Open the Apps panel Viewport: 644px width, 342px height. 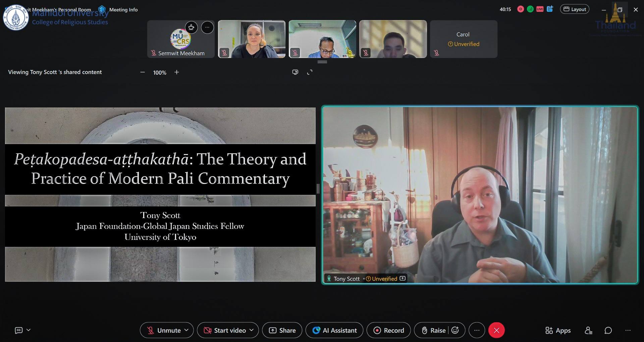(558, 330)
